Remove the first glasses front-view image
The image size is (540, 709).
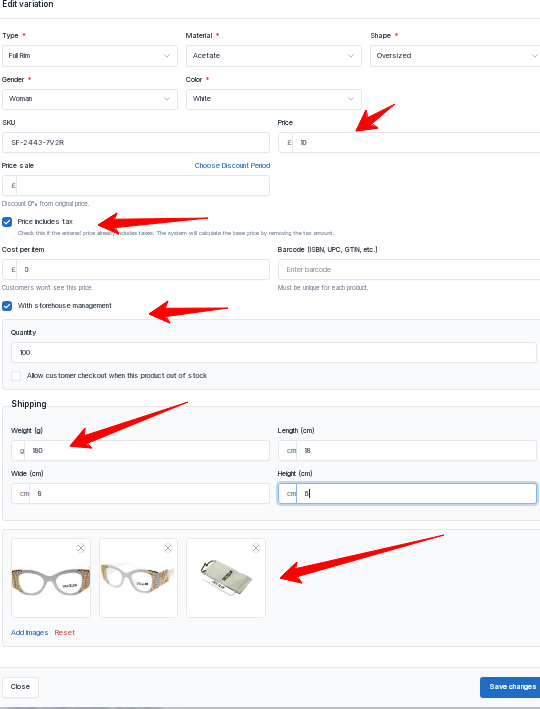click(81, 548)
